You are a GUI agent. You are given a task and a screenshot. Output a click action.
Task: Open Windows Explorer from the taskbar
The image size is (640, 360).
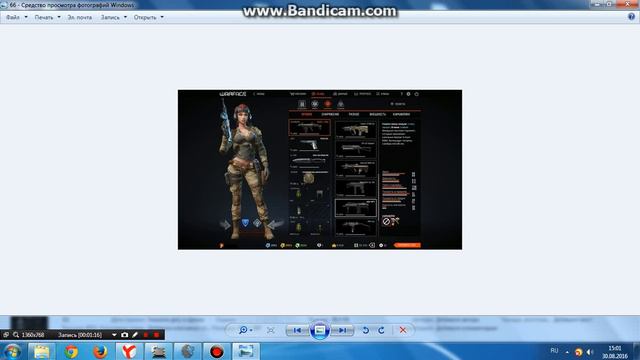point(42,351)
